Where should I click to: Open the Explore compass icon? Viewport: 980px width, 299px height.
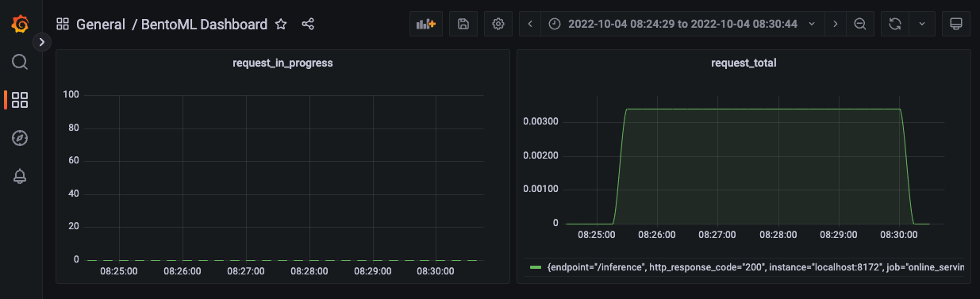tap(21, 138)
